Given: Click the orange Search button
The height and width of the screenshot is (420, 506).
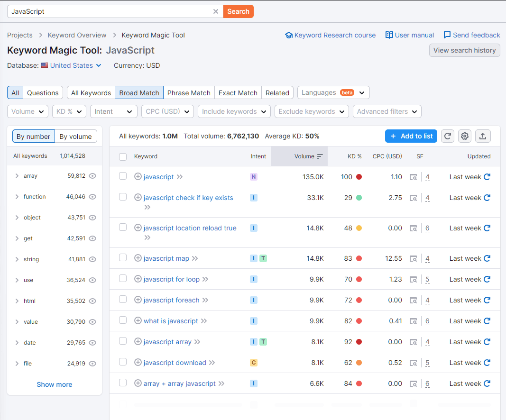Looking at the screenshot, I should click(x=238, y=11).
